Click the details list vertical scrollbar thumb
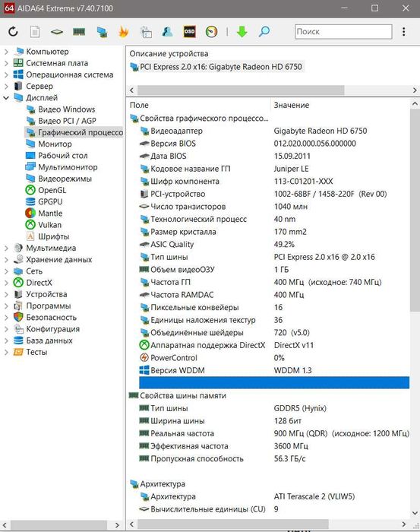 point(415,211)
